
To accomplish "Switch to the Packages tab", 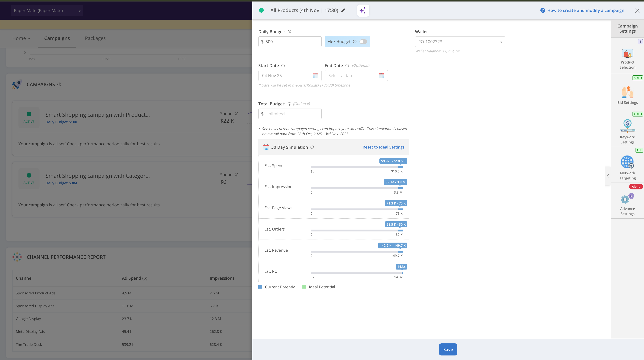I will tap(95, 38).
